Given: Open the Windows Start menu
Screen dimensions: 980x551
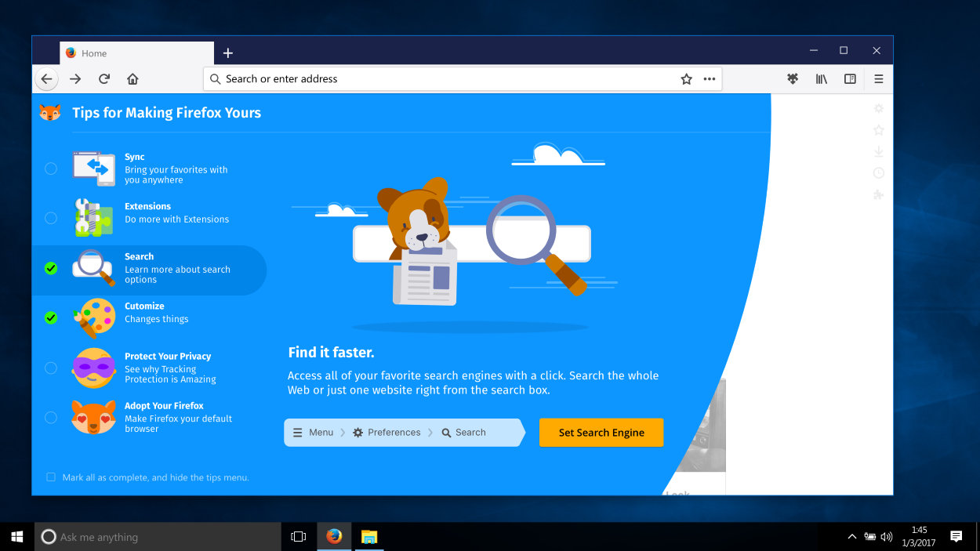Looking at the screenshot, I should point(17,537).
